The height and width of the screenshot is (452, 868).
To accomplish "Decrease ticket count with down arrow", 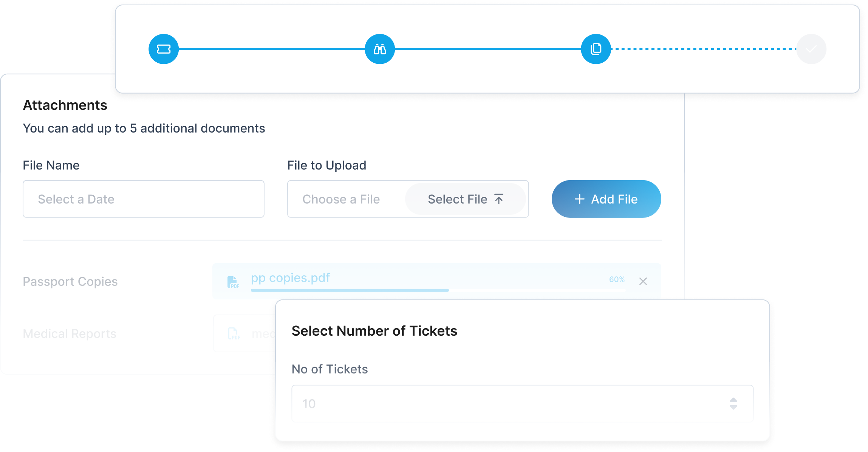I will coord(733,407).
